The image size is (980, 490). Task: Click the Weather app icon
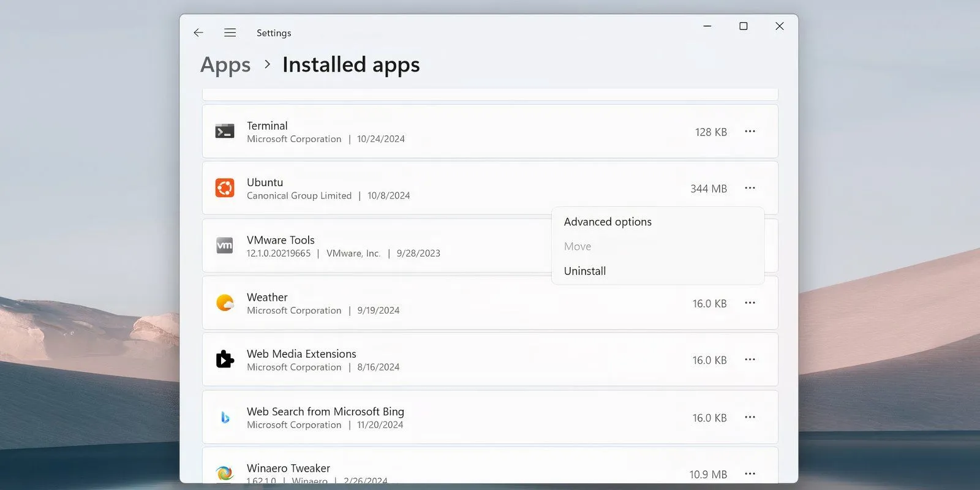(225, 303)
